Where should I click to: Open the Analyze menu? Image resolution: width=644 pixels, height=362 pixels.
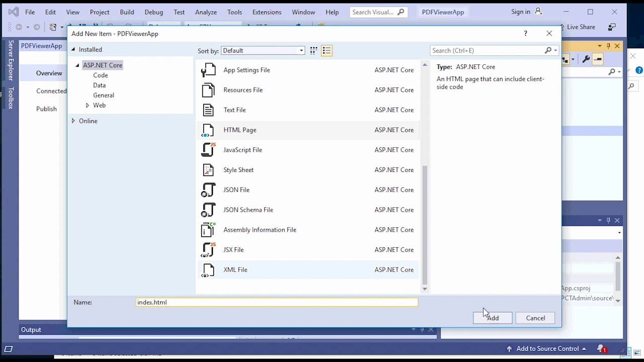click(206, 12)
